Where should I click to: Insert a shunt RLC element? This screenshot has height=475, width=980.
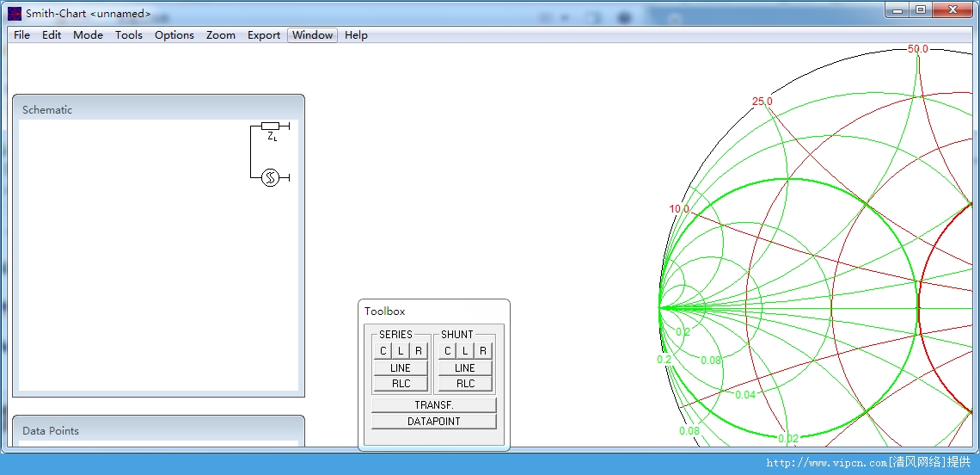pos(465,384)
